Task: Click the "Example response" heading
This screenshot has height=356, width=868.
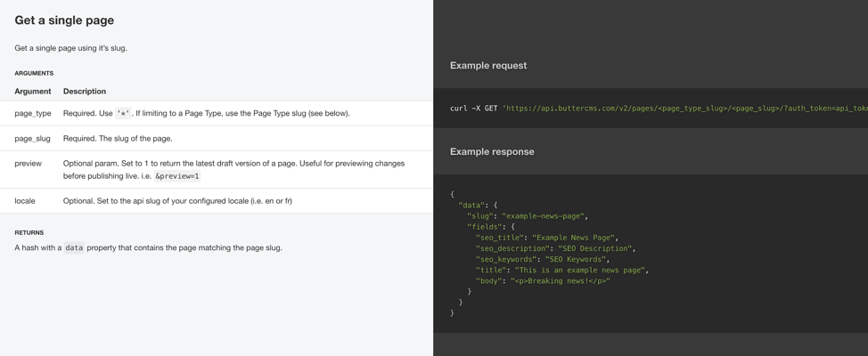Action: [x=492, y=152]
